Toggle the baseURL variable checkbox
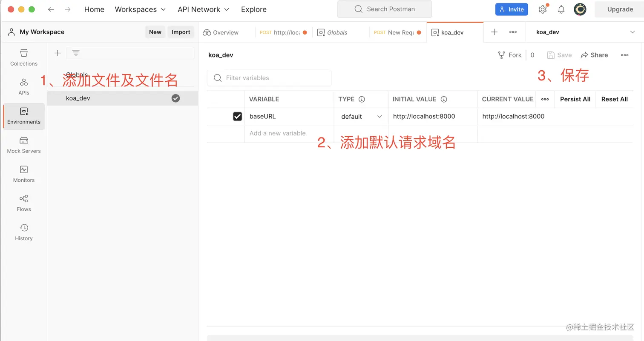 tap(237, 116)
